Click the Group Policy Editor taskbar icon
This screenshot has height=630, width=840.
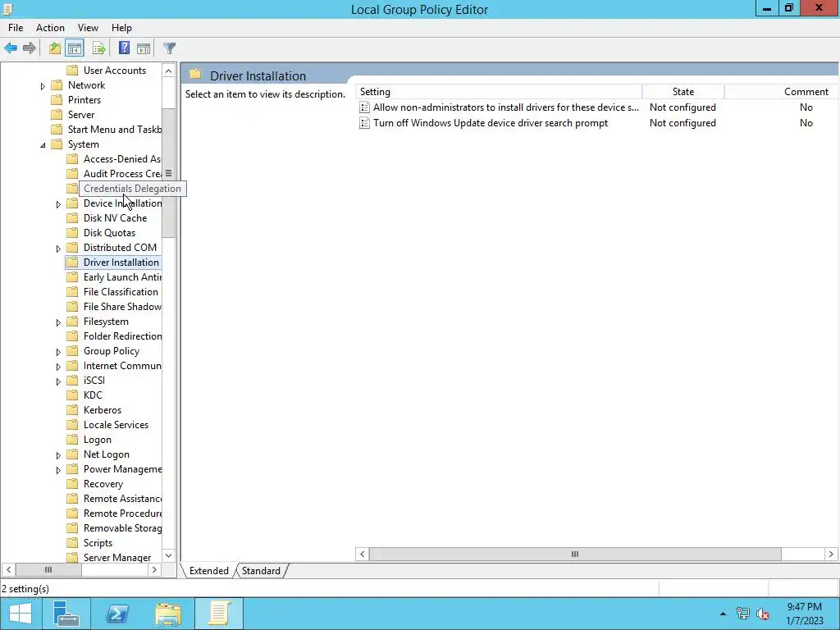tap(218, 614)
